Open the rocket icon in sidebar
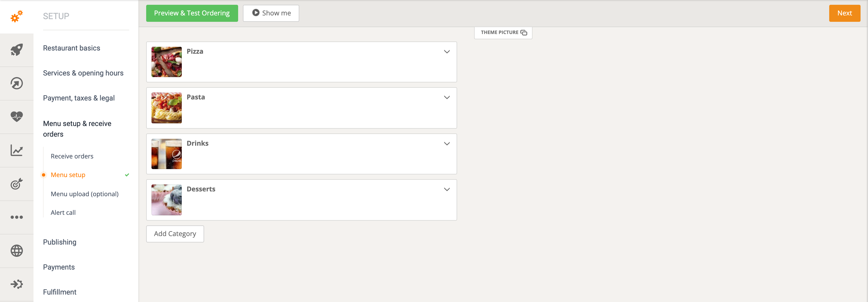868x302 pixels. coord(16,50)
